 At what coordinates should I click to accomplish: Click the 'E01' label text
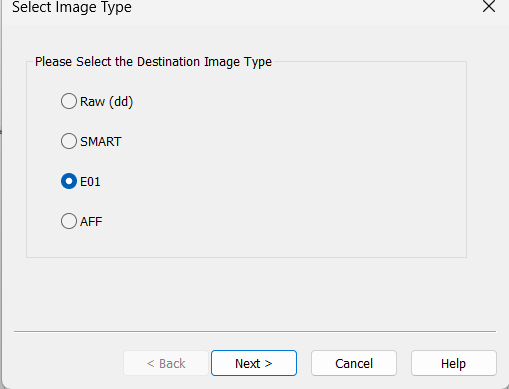90,182
